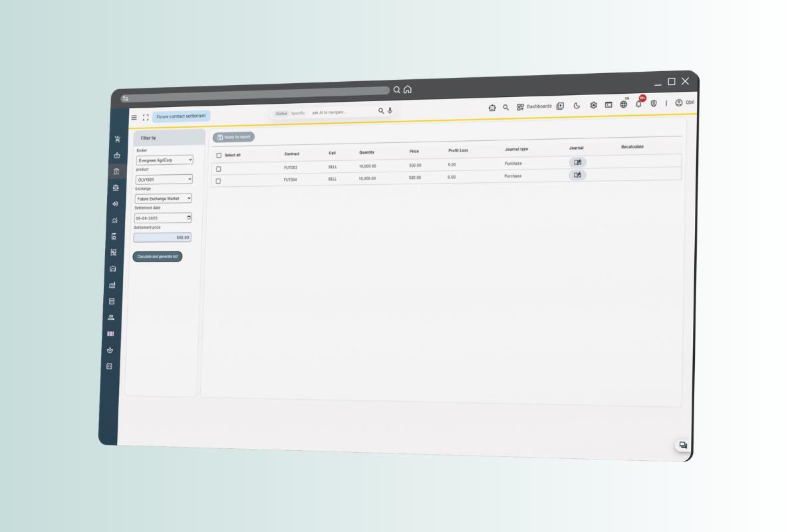Open the Qbil user profile menu
The width and height of the screenshot is (798, 532).
coord(685,102)
